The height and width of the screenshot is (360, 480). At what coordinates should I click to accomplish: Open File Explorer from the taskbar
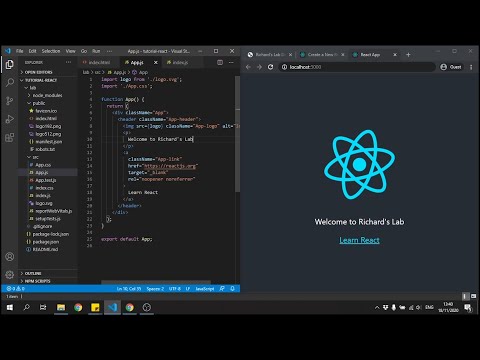point(61,307)
